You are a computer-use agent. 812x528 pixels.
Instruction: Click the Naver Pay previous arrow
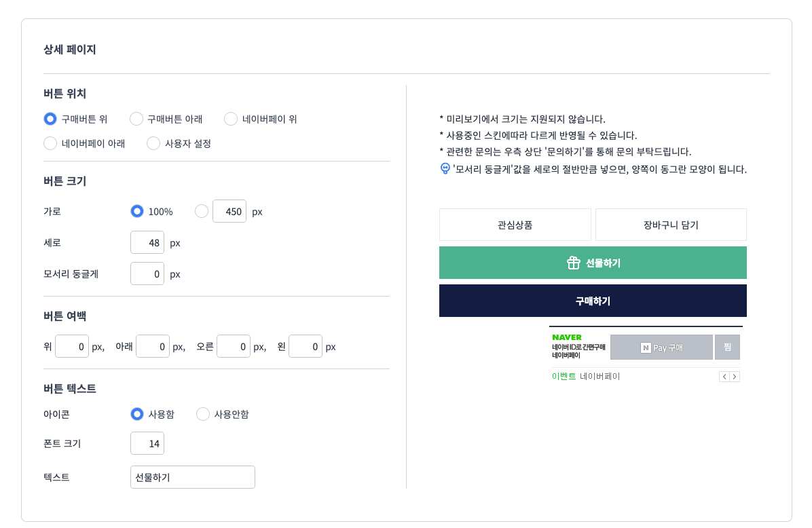pyautogui.click(x=724, y=377)
